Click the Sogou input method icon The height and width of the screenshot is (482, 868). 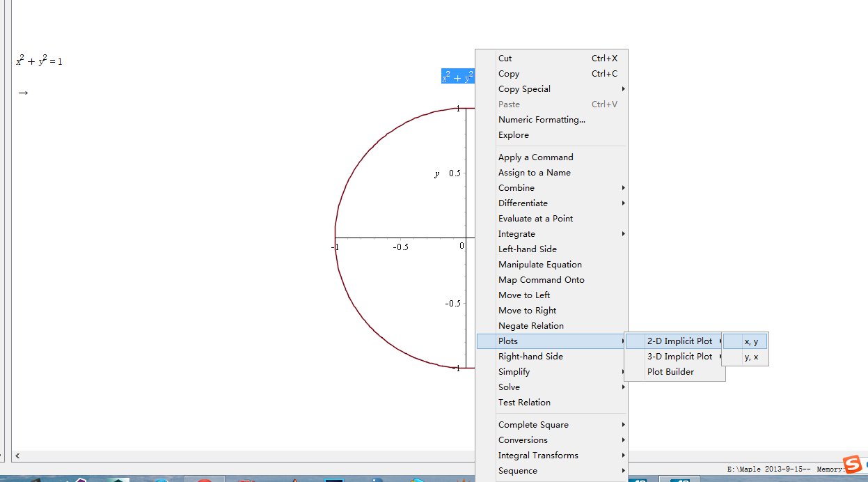pyautogui.click(x=852, y=464)
